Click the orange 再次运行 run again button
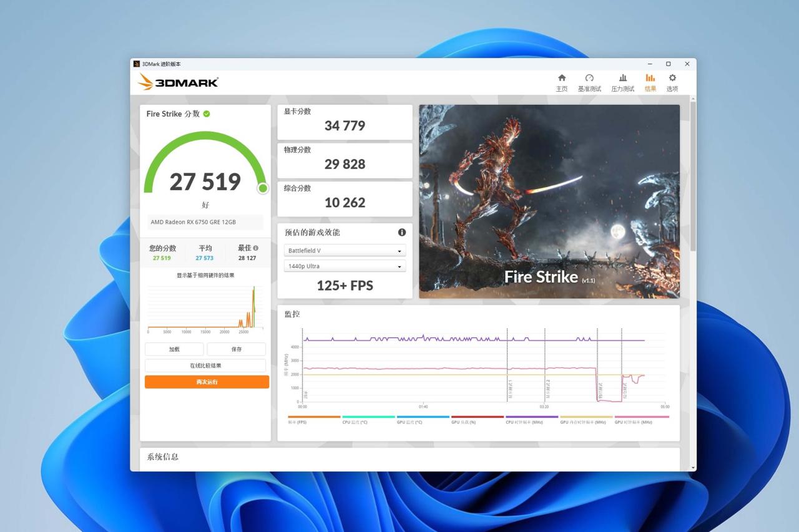The height and width of the screenshot is (532, 799). [x=207, y=382]
